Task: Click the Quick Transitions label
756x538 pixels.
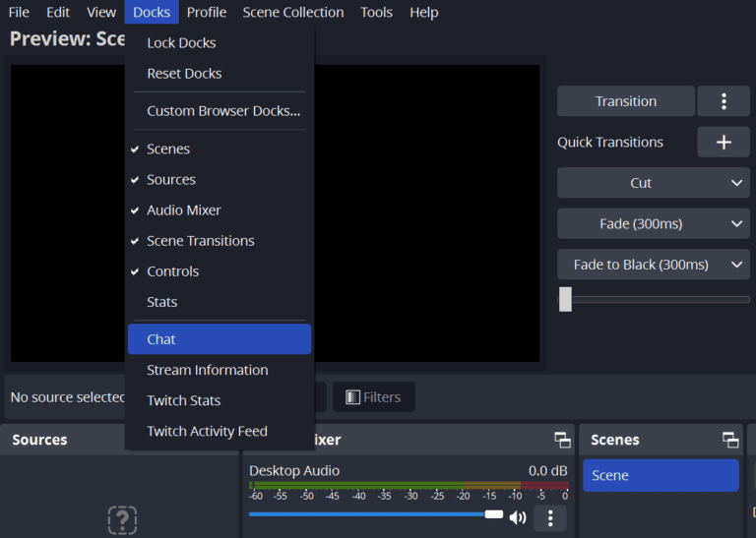Action: click(610, 142)
